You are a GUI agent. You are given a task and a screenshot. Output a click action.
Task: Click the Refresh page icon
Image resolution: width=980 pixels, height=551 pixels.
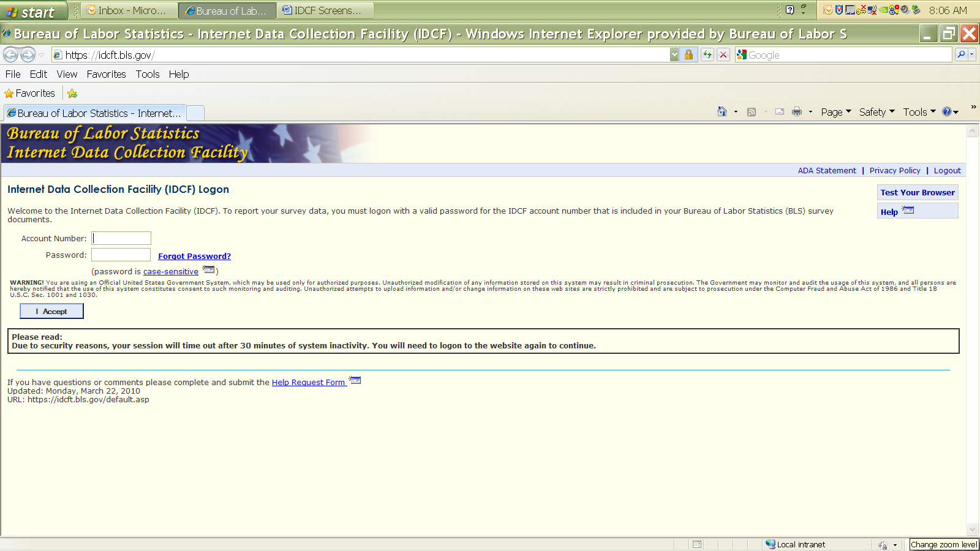[x=707, y=55]
